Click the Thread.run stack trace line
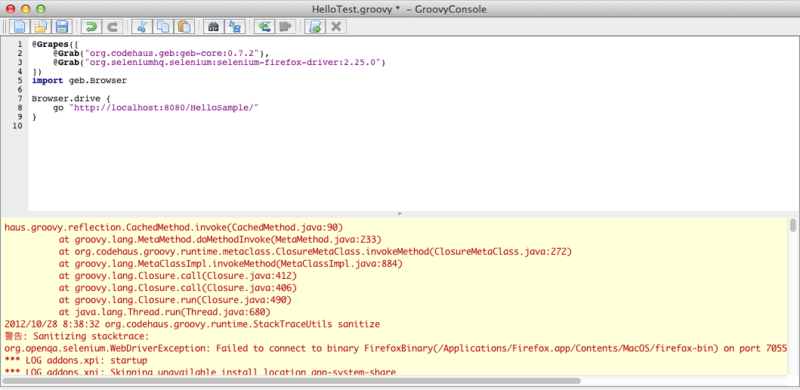The width and height of the screenshot is (800, 390). click(164, 312)
